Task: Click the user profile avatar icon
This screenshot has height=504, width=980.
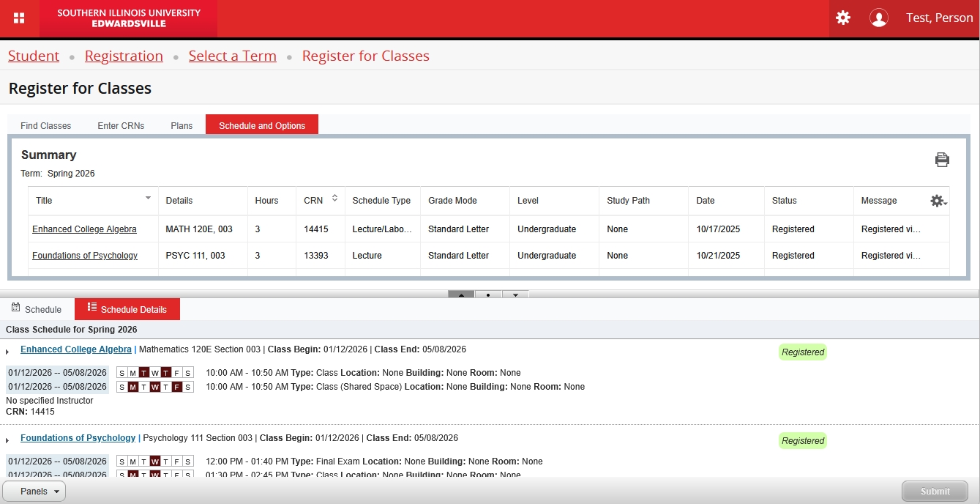Action: click(x=878, y=18)
